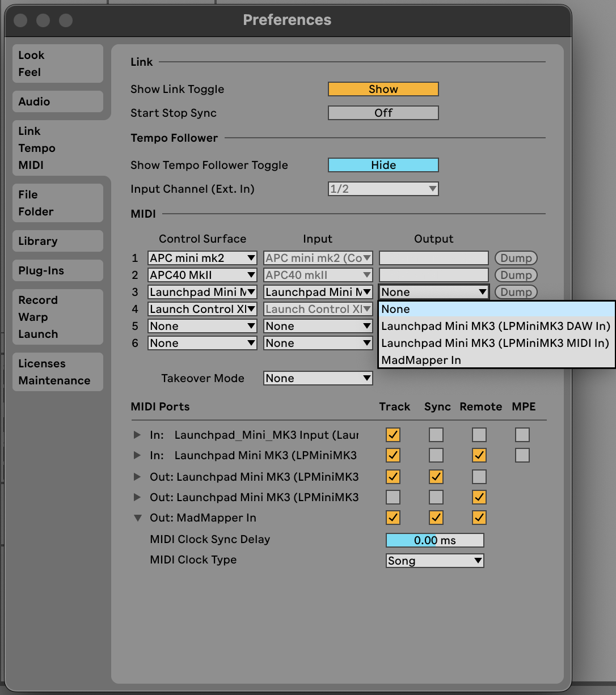This screenshot has width=616, height=695.
Task: Enable MPE for Launchpad_Mini_MK3 Input port
Action: click(522, 435)
